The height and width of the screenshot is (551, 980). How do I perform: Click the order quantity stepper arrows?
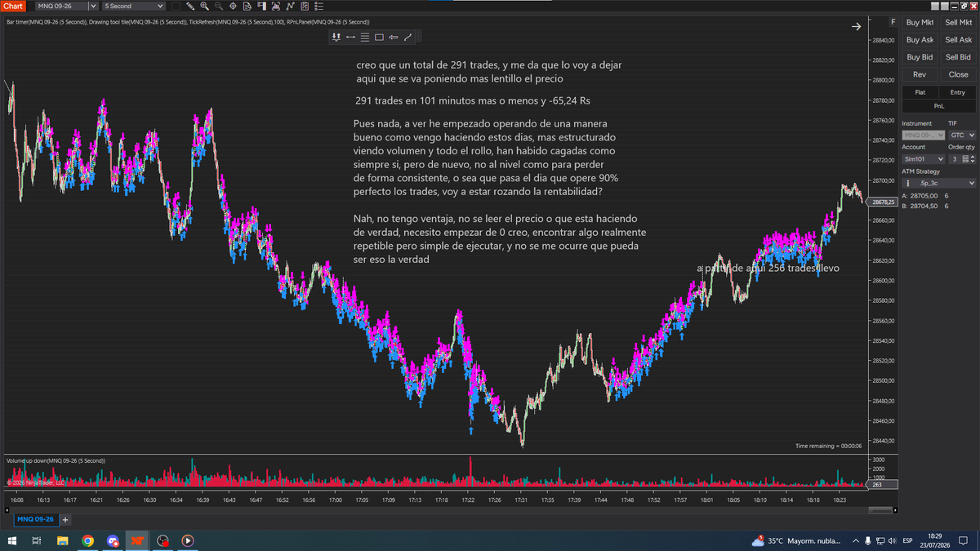pos(973,159)
